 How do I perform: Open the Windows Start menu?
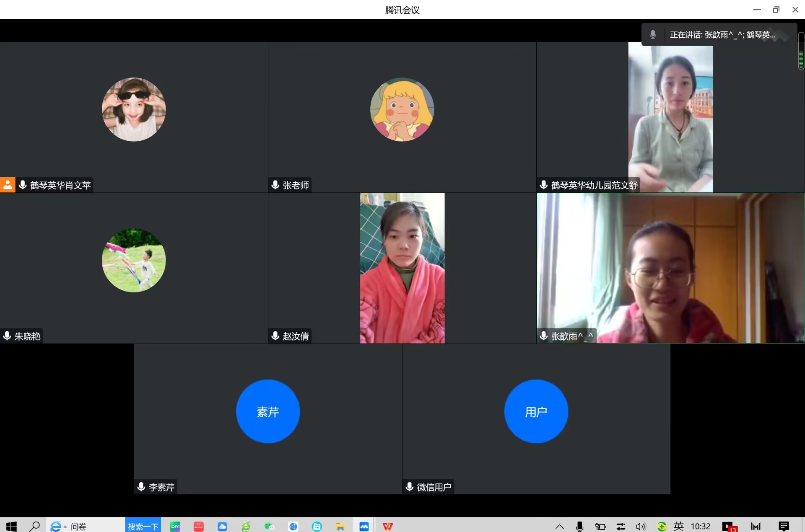pyautogui.click(x=11, y=526)
